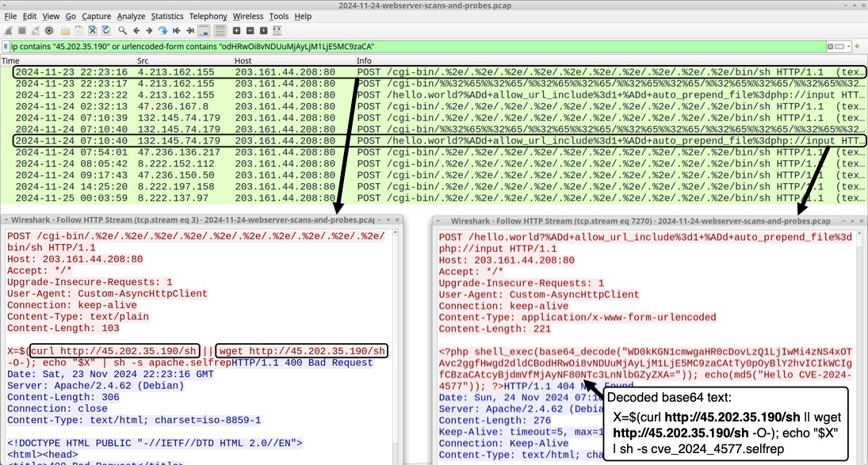
Task: Click the Zoom in plus icon
Action: click(x=236, y=31)
